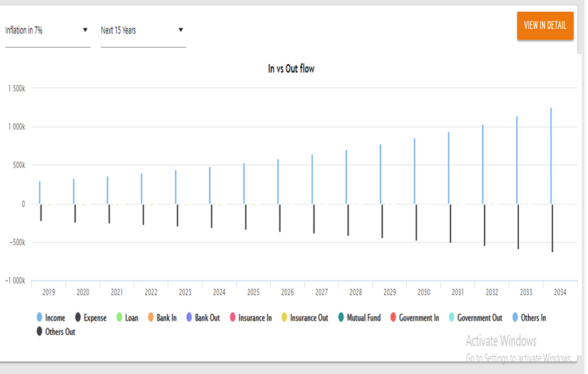The image size is (588, 374).
Task: Click the Next 15 Years dropdown arrow
Action: (x=181, y=30)
